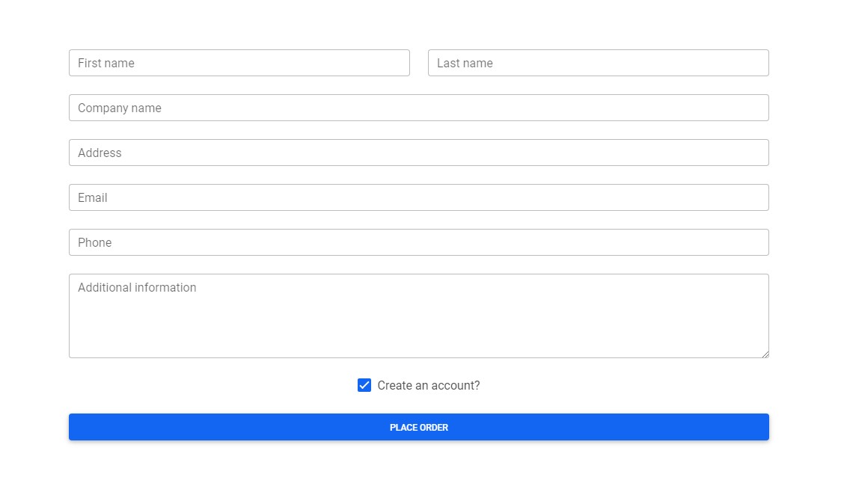Click inside the Address field
Screen dimensions: 844x504
(x=419, y=153)
